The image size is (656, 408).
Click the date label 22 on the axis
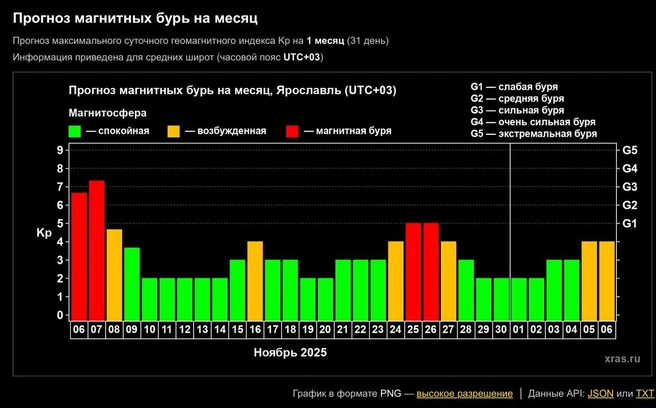360,330
